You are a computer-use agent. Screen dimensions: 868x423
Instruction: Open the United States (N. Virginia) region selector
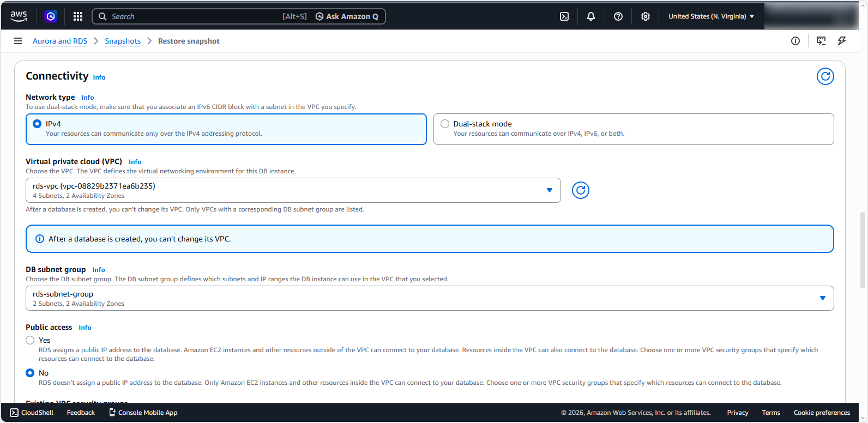[712, 16]
